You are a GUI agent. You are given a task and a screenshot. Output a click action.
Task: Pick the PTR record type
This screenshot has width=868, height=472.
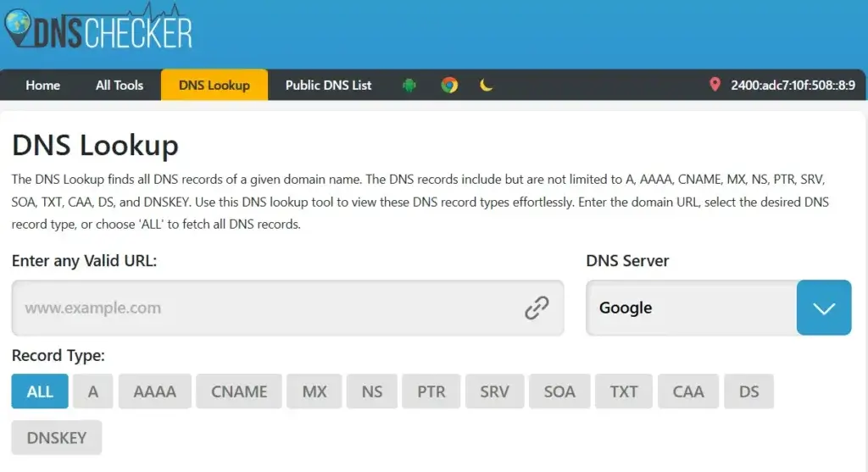click(x=431, y=391)
